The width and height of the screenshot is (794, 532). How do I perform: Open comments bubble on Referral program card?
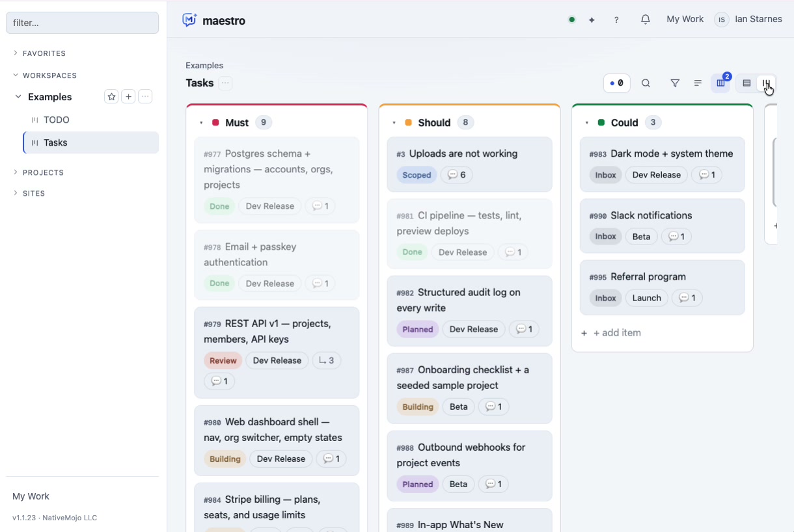tap(687, 298)
